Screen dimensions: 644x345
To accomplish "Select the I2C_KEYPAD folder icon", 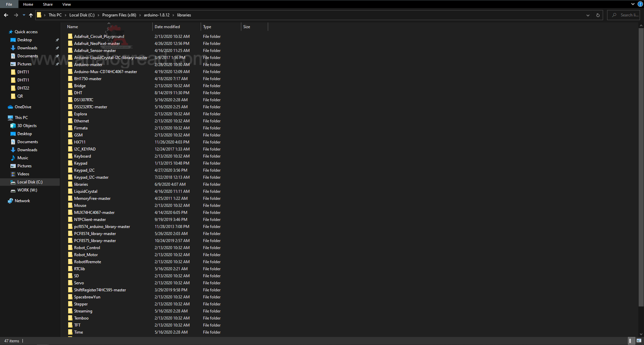I will 70,149.
